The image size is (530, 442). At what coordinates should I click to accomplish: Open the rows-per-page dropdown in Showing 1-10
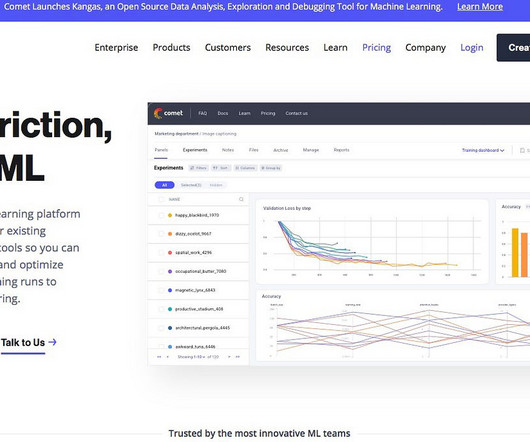[x=198, y=357]
